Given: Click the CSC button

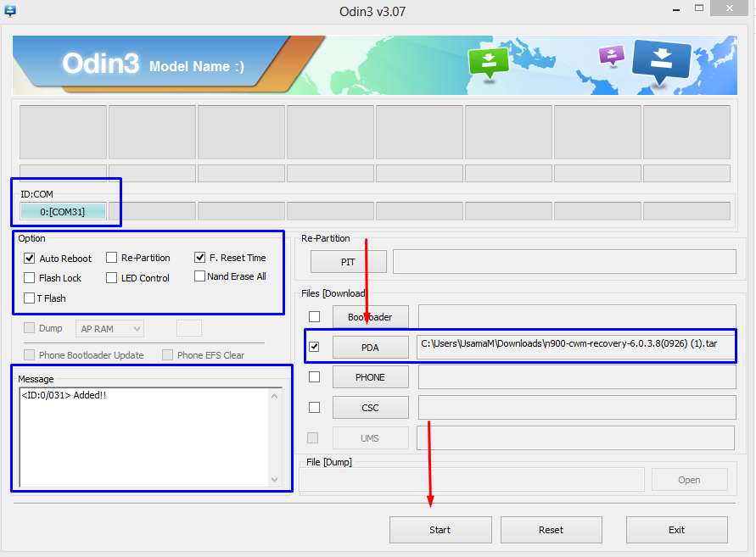Looking at the screenshot, I should (x=370, y=408).
